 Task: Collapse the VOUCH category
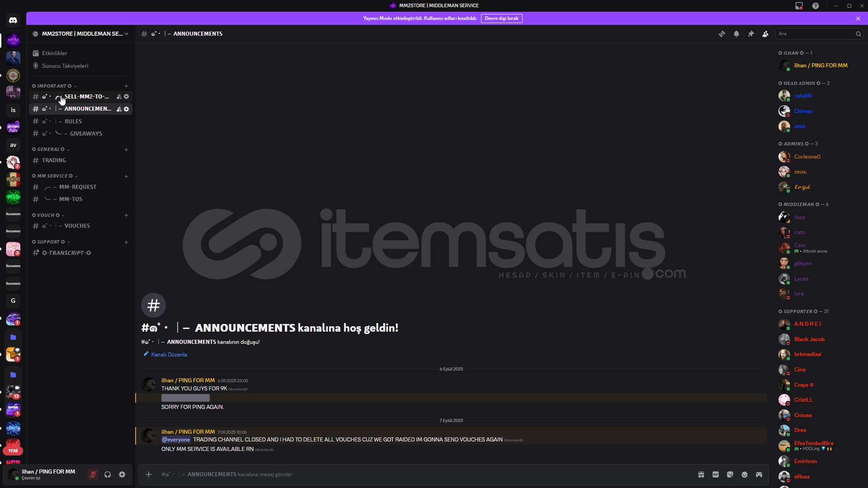(48, 216)
